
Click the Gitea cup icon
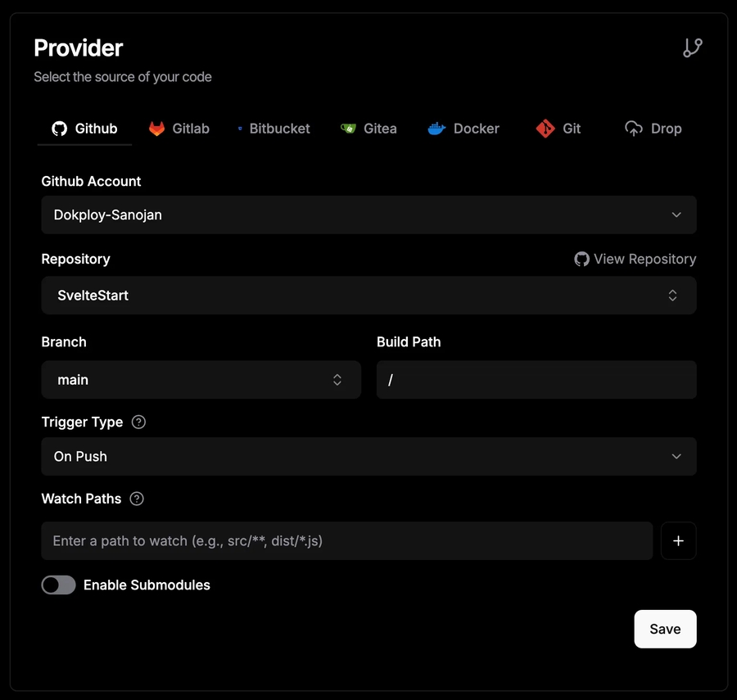(348, 129)
